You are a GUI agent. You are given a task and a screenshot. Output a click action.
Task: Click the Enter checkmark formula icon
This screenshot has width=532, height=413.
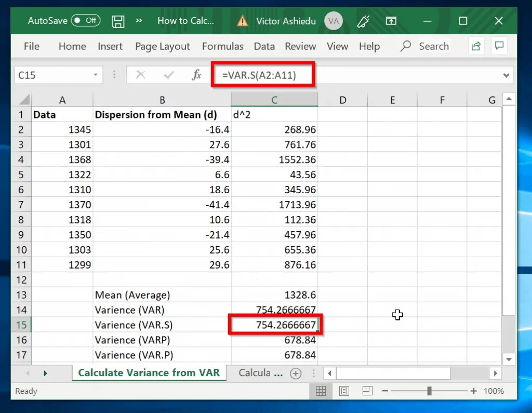click(169, 75)
